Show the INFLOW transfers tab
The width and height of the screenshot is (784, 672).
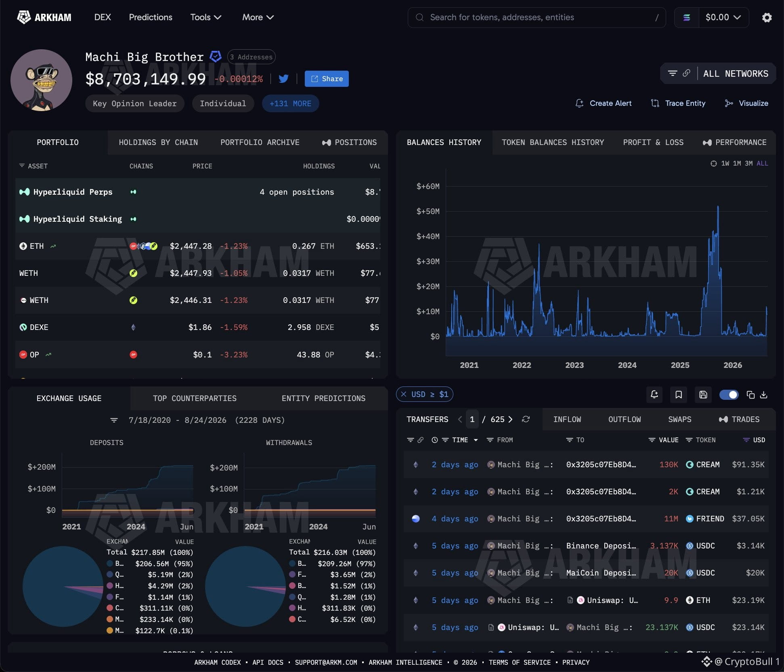(567, 419)
